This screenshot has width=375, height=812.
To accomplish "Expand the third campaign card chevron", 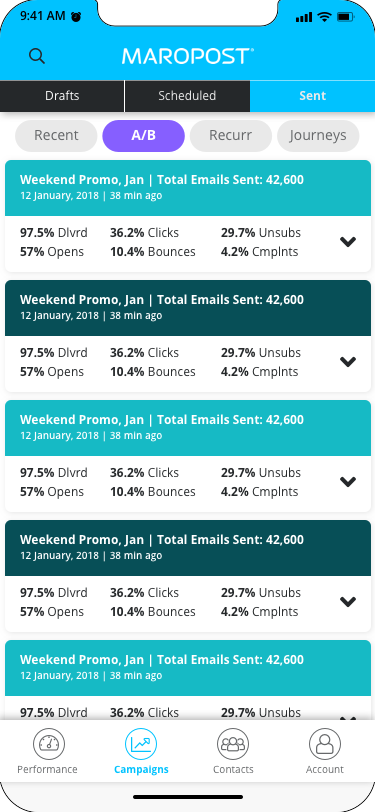I will [348, 482].
